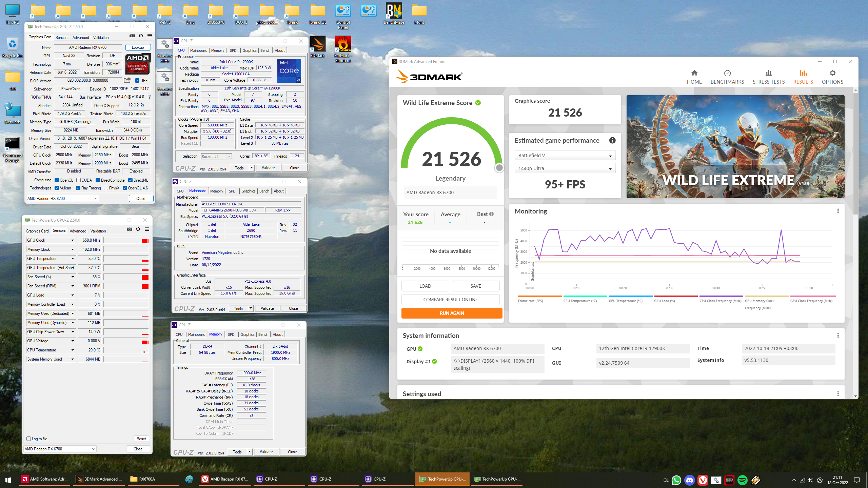This screenshot has height=488, width=868.
Task: Expand GPU Chip Power Draw sensor dropdown
Action: click(73, 332)
